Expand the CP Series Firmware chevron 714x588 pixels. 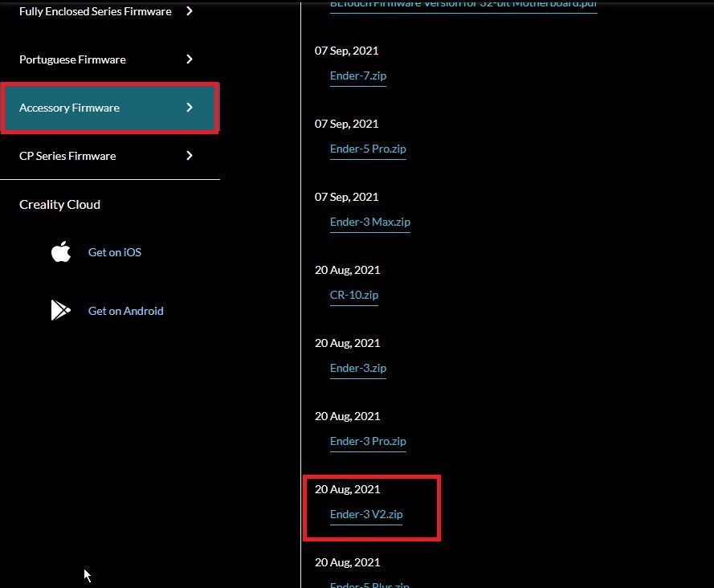[190, 156]
